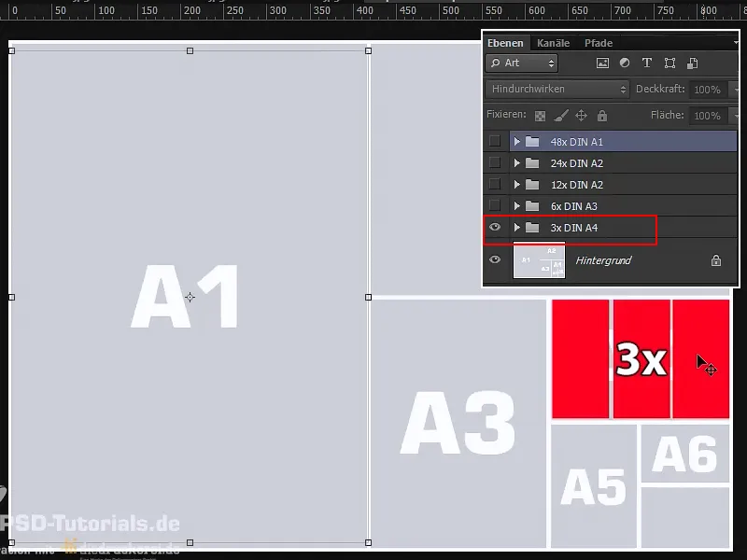747x560 pixels.
Task: Filter layers by shape icon
Action: point(669,63)
